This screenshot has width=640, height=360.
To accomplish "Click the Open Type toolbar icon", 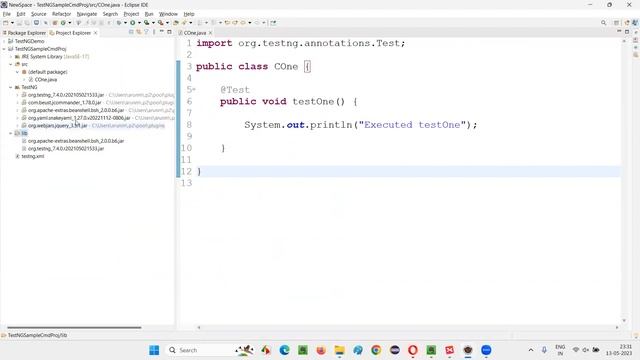I will 176,23.
